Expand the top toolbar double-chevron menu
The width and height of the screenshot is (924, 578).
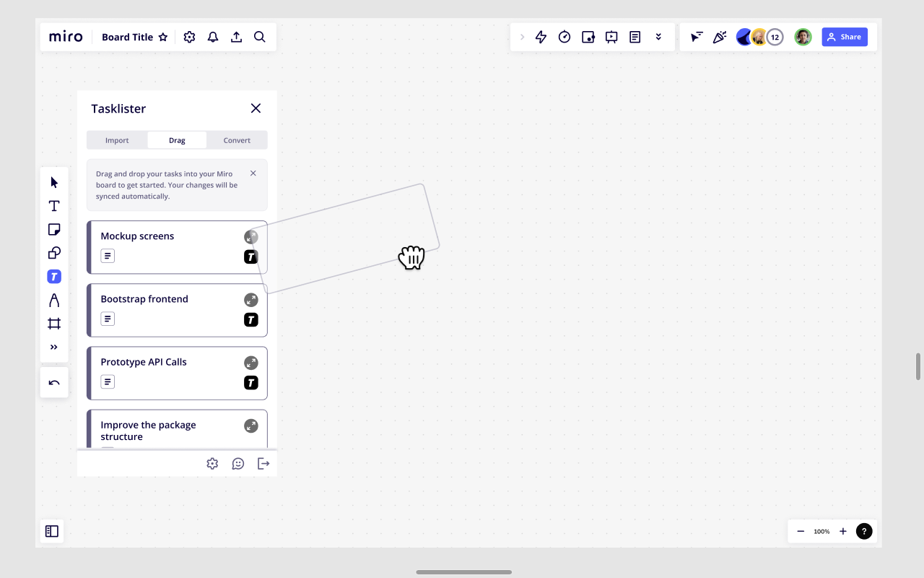(x=658, y=37)
